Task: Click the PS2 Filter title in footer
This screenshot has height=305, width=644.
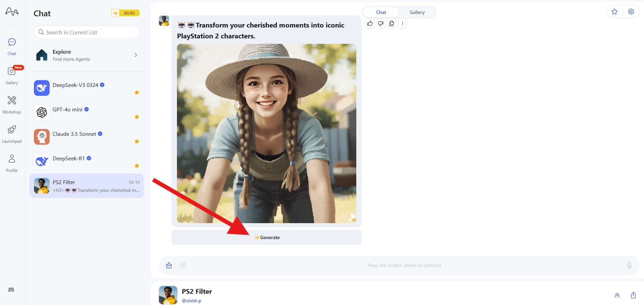Action: (x=197, y=291)
